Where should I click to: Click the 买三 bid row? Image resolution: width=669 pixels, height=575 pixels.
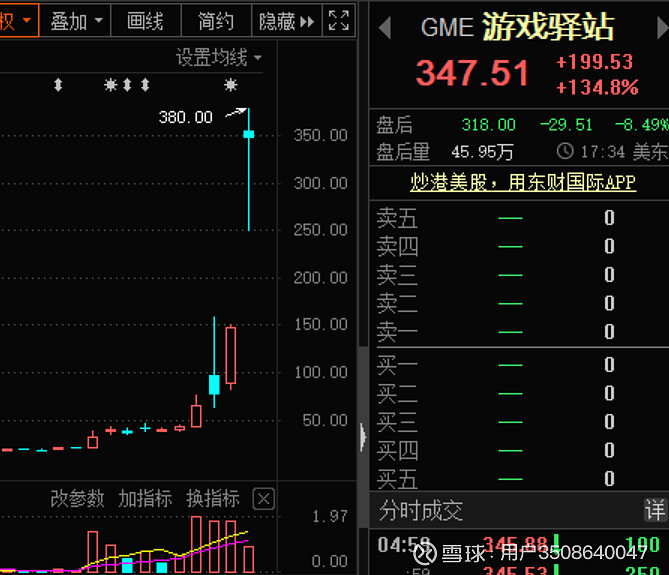point(518,422)
